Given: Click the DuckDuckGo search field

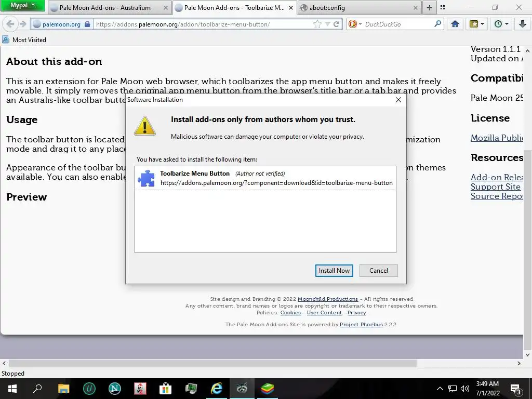Looking at the screenshot, I should click(x=398, y=24).
